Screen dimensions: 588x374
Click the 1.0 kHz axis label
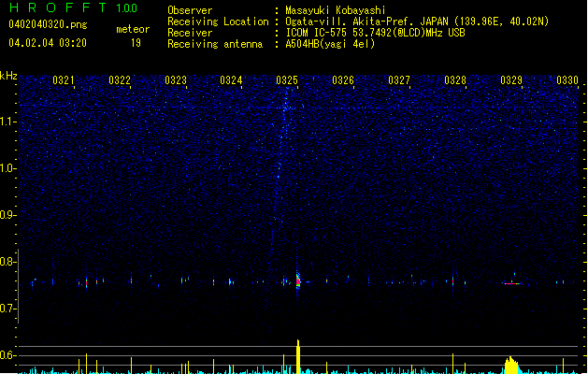7,168
